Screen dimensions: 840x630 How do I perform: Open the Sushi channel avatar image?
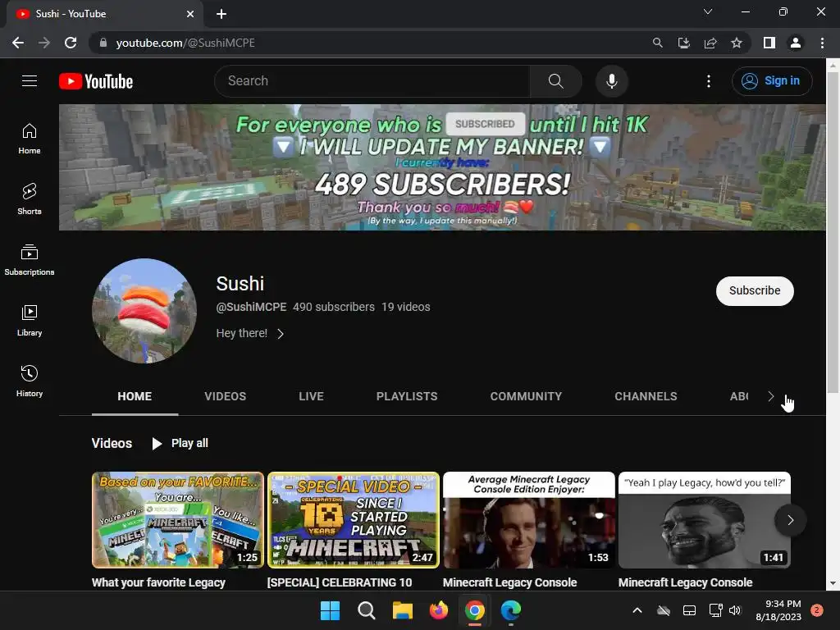tap(144, 311)
